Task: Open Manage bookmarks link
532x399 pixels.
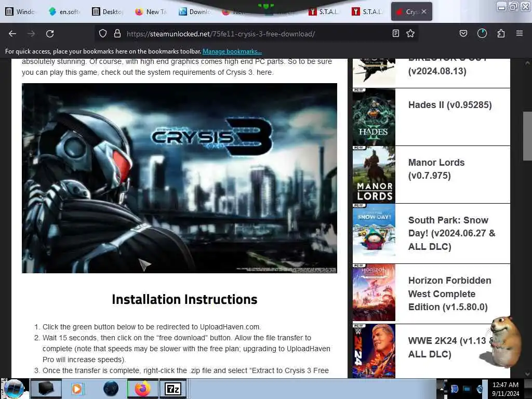Action: click(232, 51)
